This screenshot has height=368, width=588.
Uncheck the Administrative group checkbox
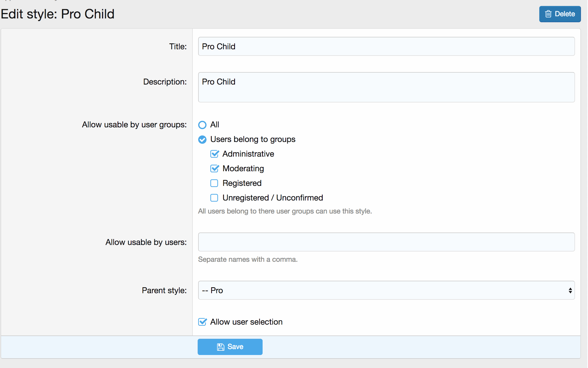(x=214, y=154)
